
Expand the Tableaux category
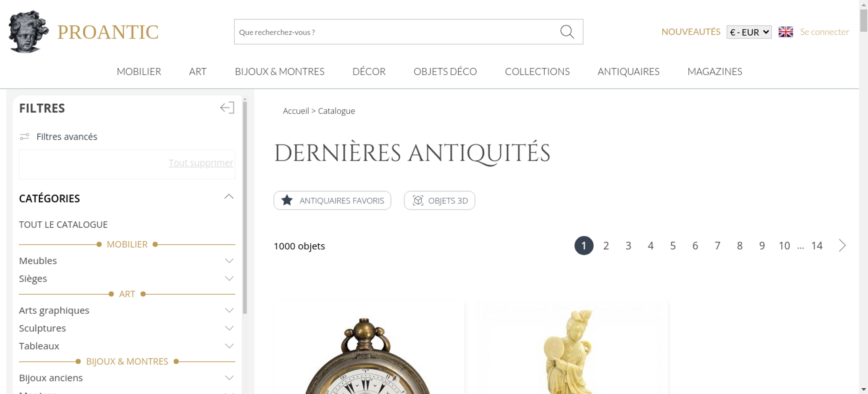(x=229, y=346)
